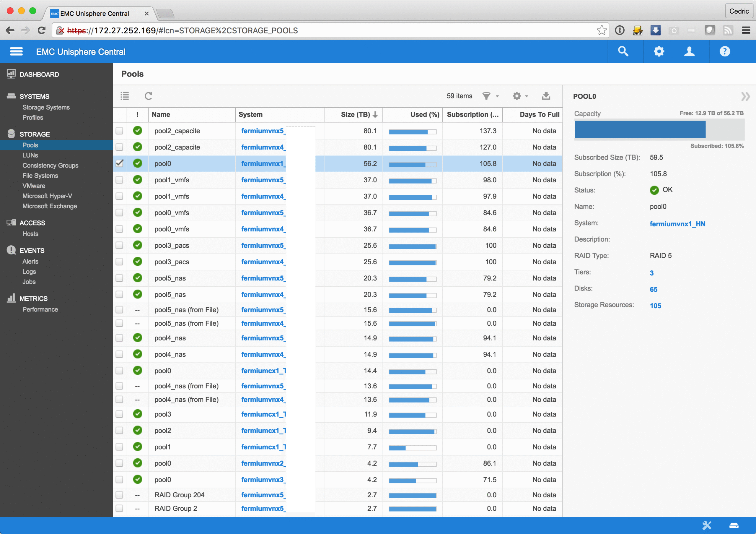The image size is (756, 534).
Task: Click the blue download extension icon
Action: point(656,30)
